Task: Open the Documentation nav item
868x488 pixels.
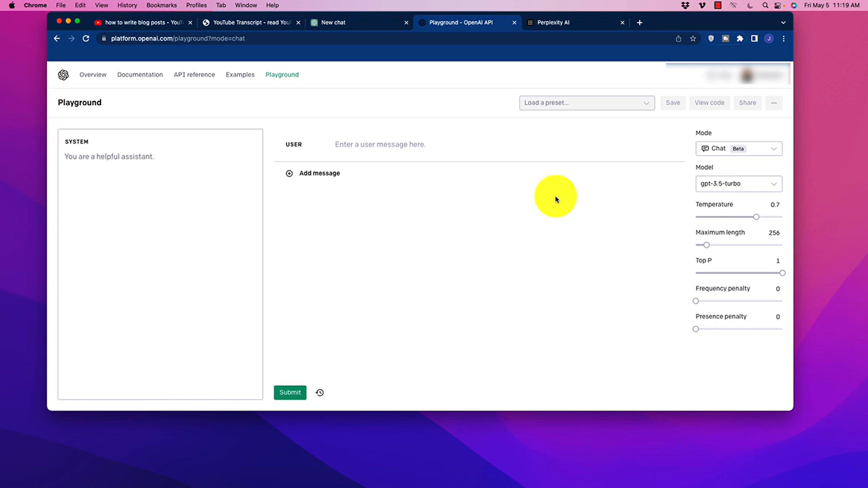Action: 140,75
